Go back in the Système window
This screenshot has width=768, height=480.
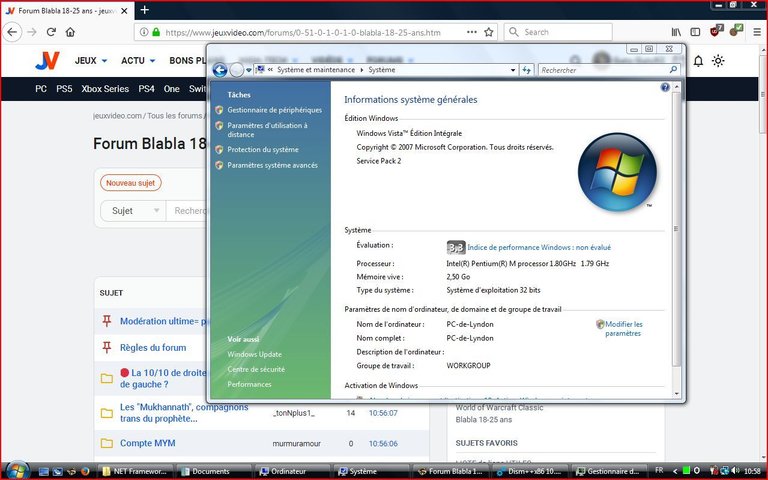pos(220,70)
